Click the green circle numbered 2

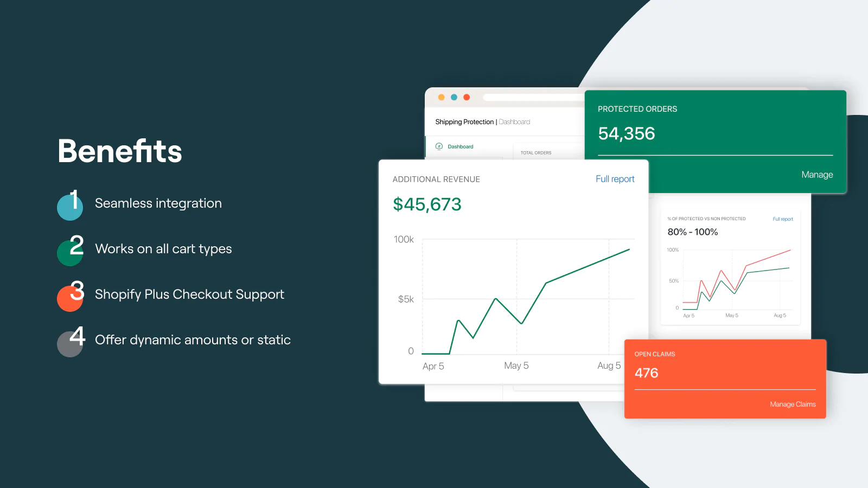[70, 253]
